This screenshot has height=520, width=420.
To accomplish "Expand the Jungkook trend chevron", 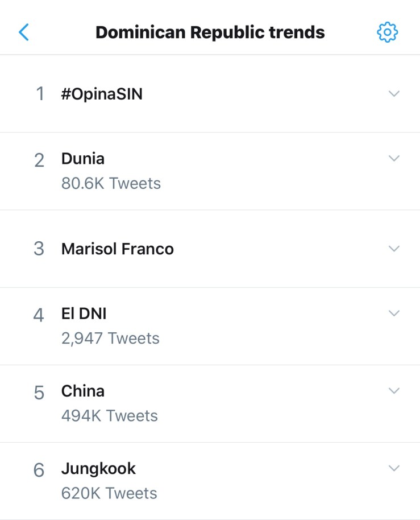I will click(x=394, y=468).
